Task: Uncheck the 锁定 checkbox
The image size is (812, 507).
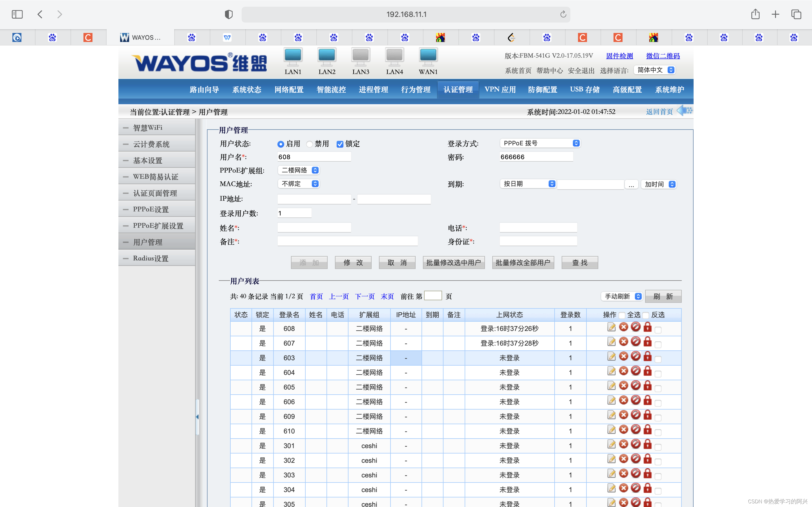Action: 340,144
